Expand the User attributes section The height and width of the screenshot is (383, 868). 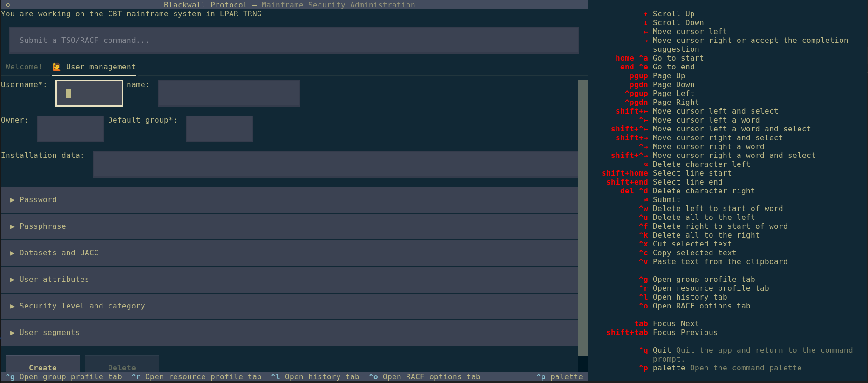pos(289,280)
